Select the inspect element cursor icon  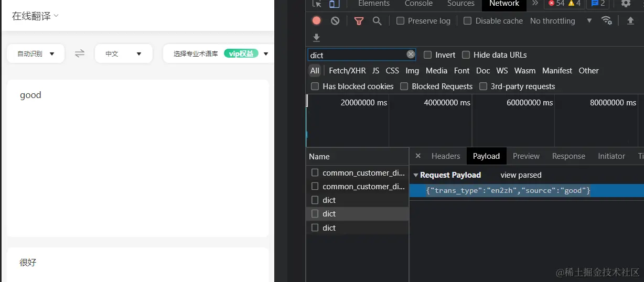pos(317,4)
